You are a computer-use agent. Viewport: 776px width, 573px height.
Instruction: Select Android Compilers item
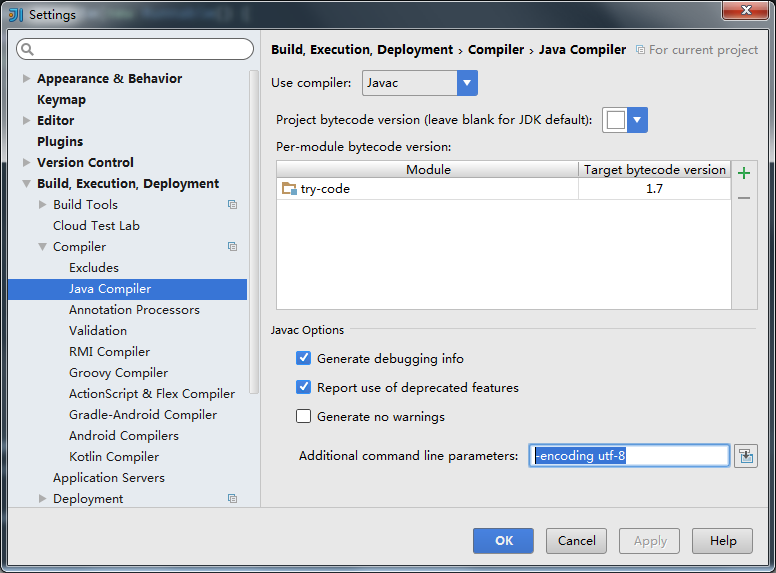124,436
